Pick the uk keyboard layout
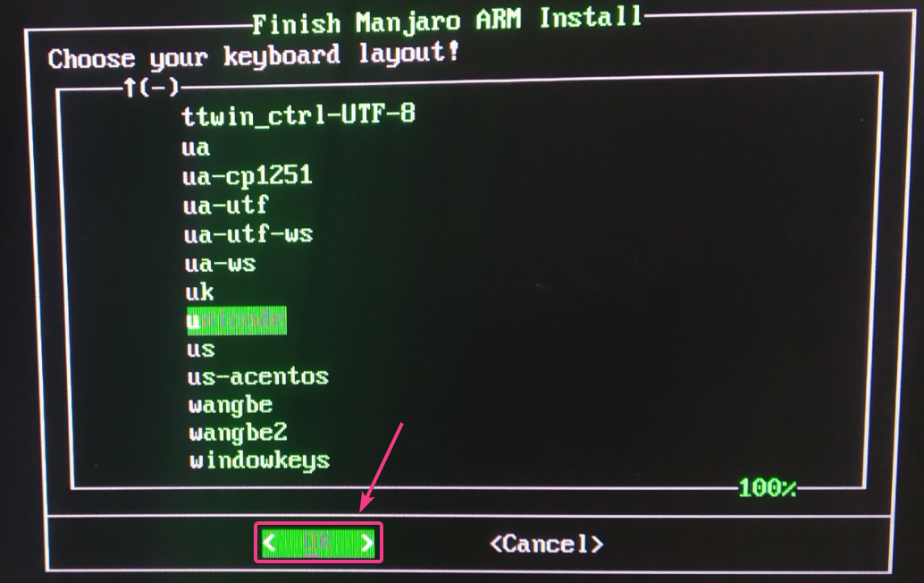 coord(200,291)
